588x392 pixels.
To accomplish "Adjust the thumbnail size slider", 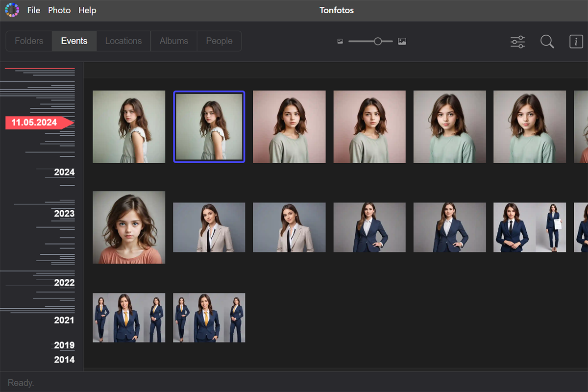I will click(377, 41).
